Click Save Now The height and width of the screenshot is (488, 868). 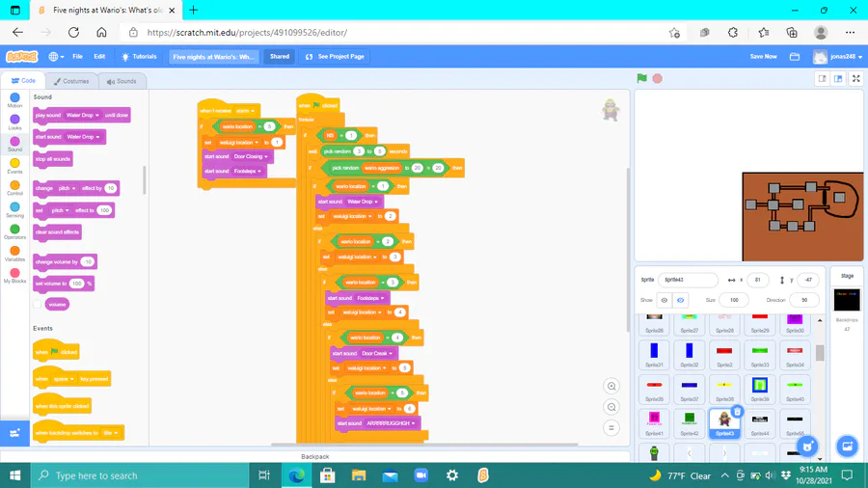(764, 57)
